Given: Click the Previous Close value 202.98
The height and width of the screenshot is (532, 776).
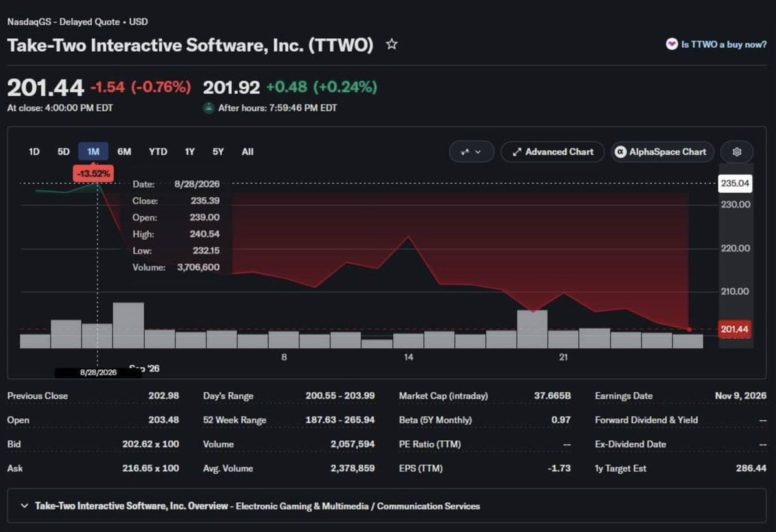Looking at the screenshot, I should [x=164, y=396].
